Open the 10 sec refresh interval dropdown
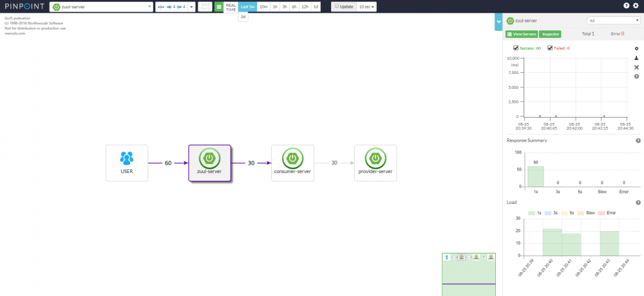Screen dimensions: 644x296 point(366,6)
